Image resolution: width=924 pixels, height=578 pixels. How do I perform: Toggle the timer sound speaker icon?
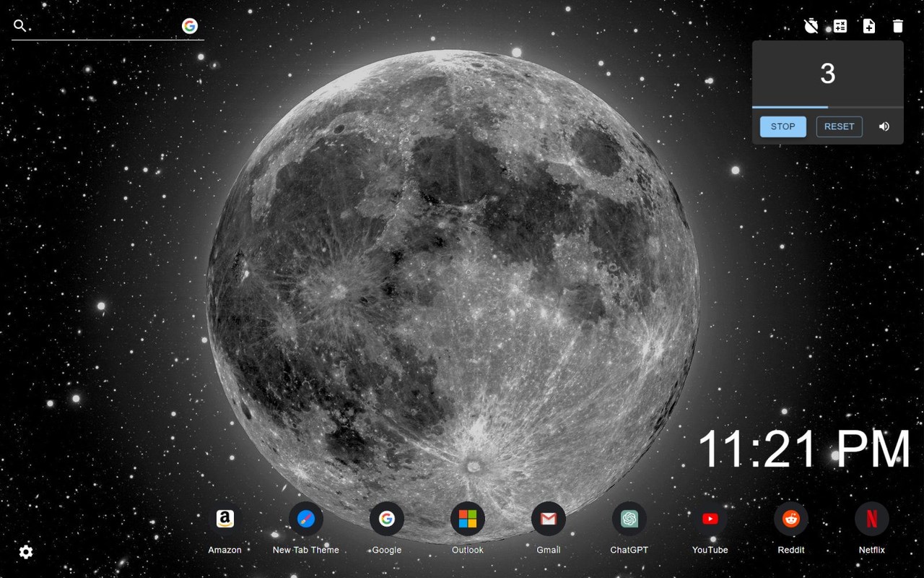pyautogui.click(x=884, y=126)
